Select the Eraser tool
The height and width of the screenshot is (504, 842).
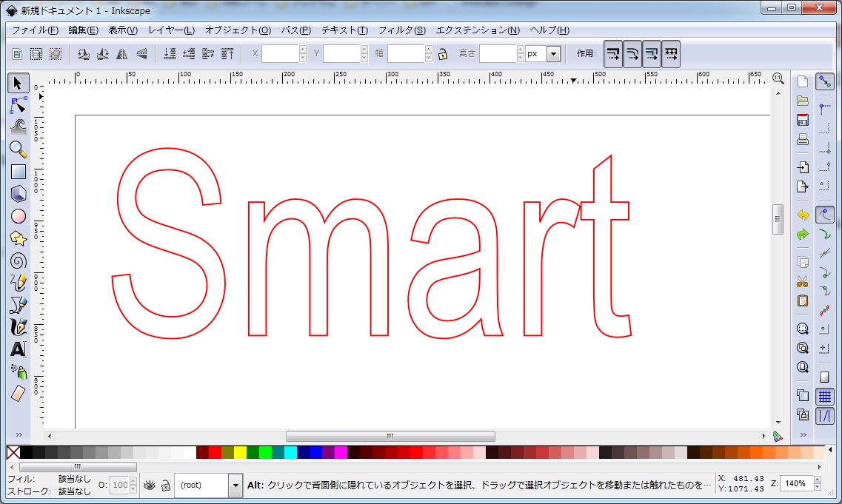(x=18, y=394)
